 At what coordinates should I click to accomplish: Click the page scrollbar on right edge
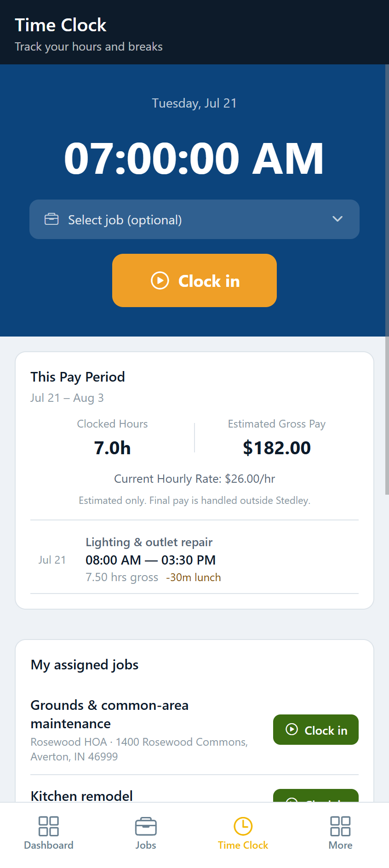(387, 280)
